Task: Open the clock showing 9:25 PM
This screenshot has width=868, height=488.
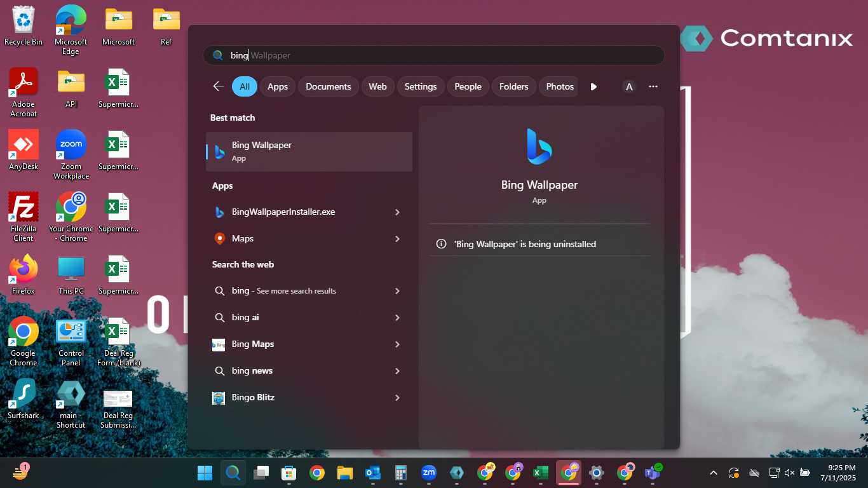Action: (837, 473)
